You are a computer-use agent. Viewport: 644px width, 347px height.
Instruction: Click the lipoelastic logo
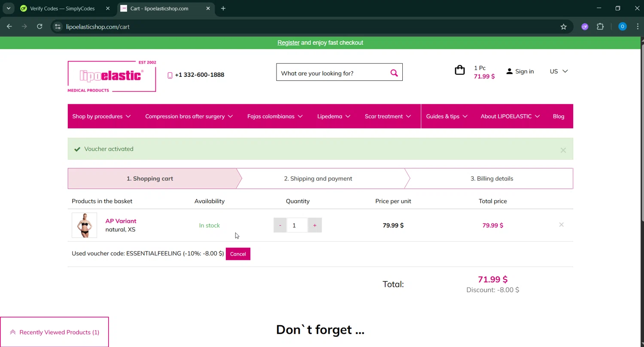112,76
